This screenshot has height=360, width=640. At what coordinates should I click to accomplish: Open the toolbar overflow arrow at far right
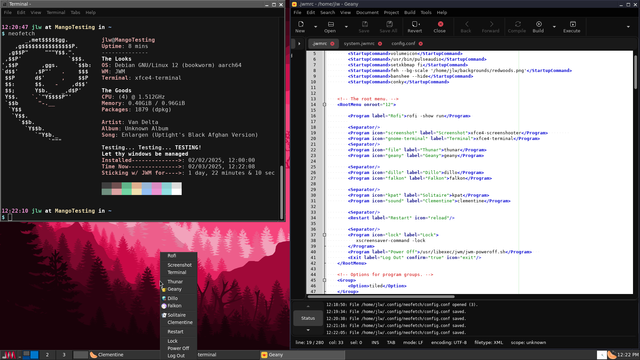[x=628, y=27]
